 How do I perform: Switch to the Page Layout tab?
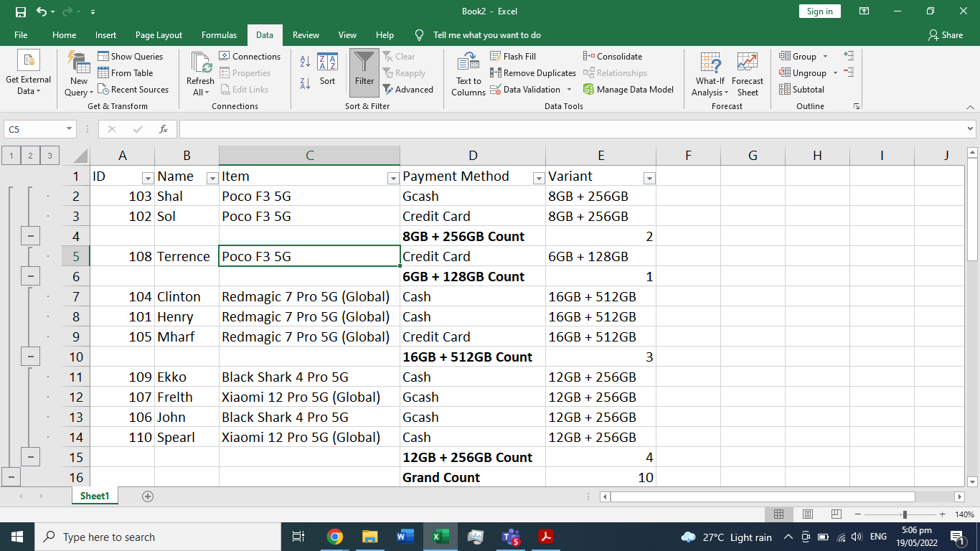(x=159, y=34)
